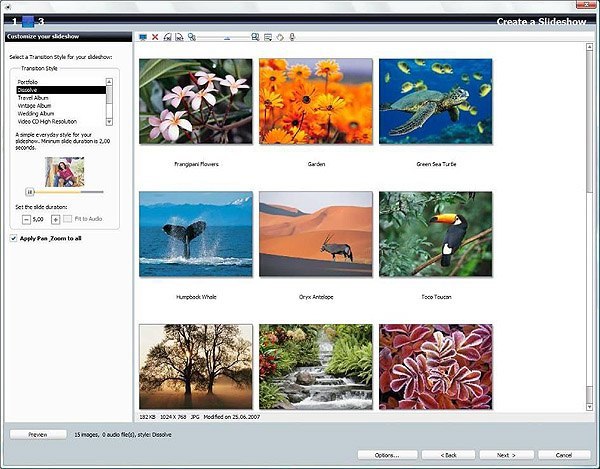
Task: Click the microphone narration icon
Action: tap(292, 37)
